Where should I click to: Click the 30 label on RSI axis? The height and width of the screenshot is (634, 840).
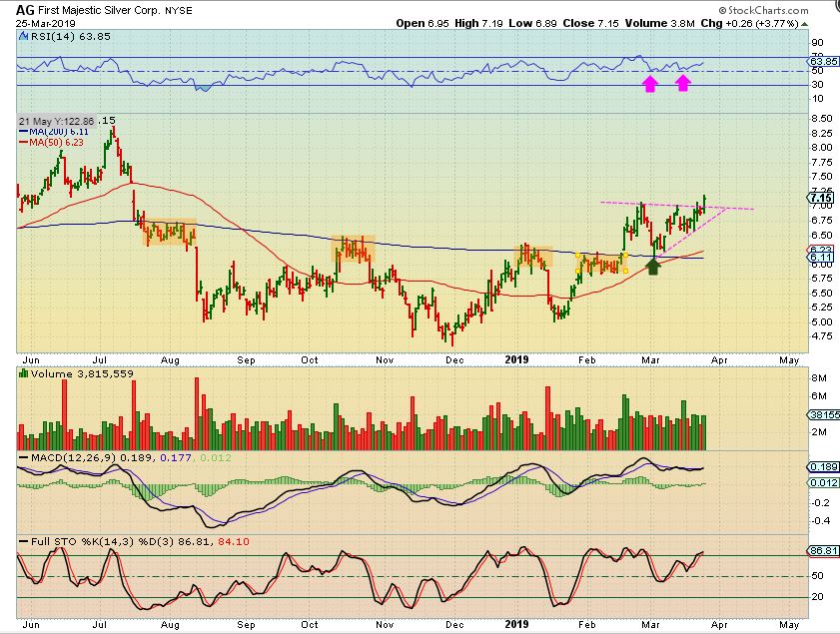[817, 85]
